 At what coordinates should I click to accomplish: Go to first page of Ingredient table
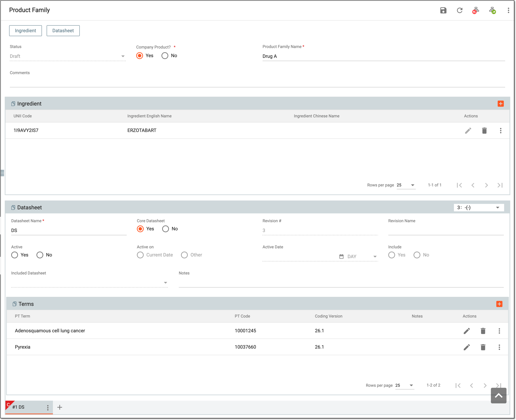click(x=459, y=185)
